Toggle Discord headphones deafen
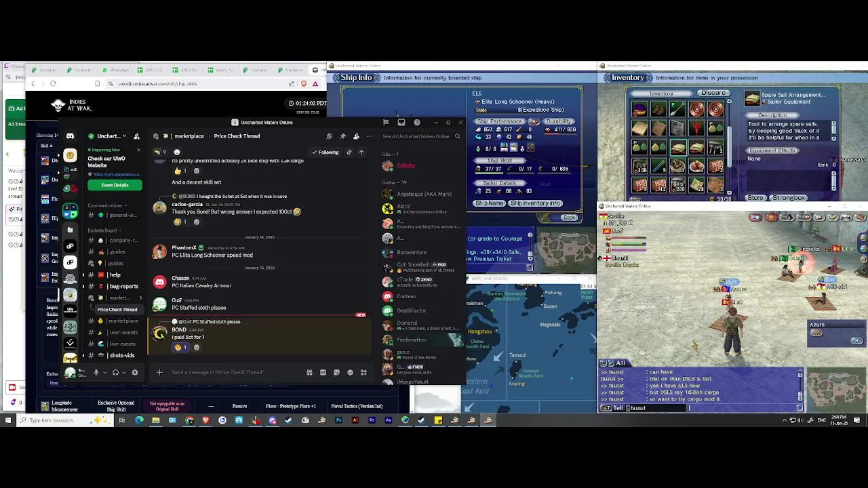This screenshot has width=868, height=488. pos(115,372)
